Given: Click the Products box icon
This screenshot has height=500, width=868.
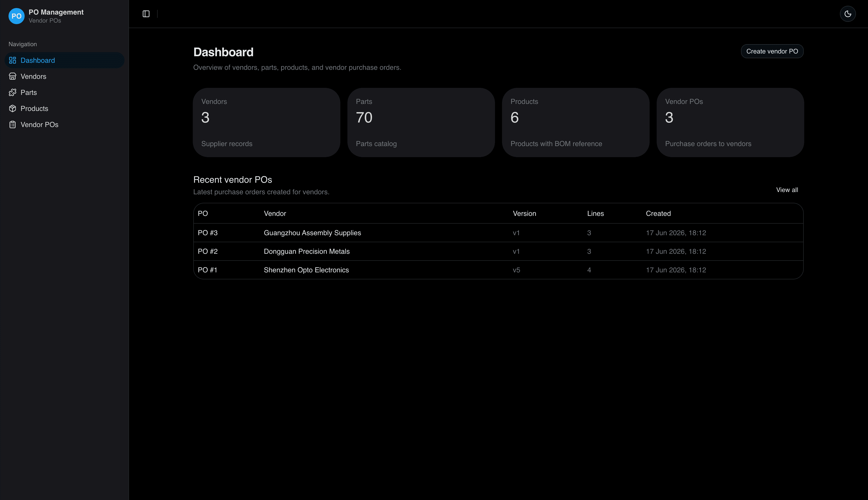Looking at the screenshot, I should click(x=13, y=108).
